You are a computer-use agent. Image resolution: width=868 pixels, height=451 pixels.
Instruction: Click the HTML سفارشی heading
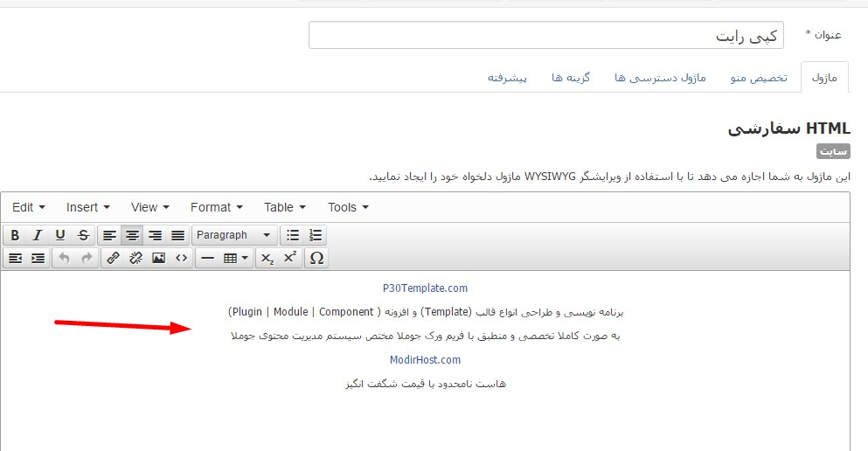tap(788, 128)
